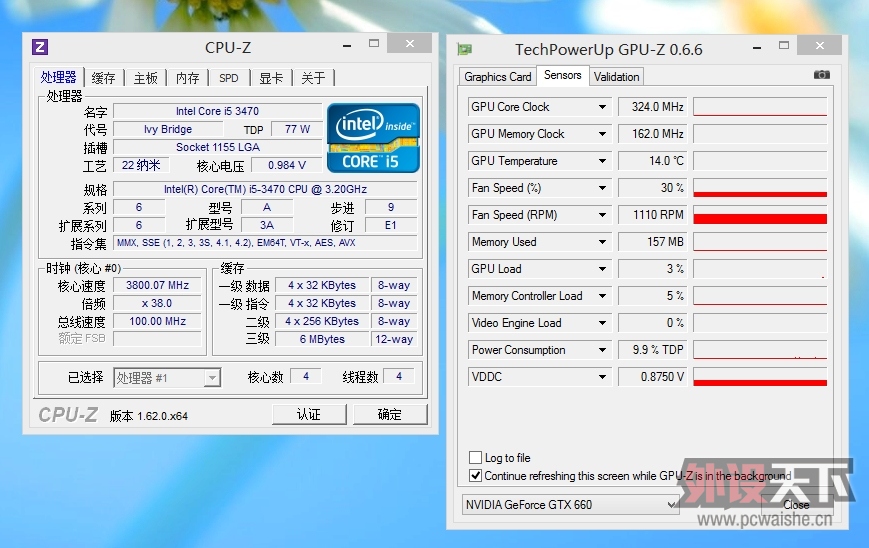
Task: Click the VDDC red graph bar
Action: tap(760, 377)
